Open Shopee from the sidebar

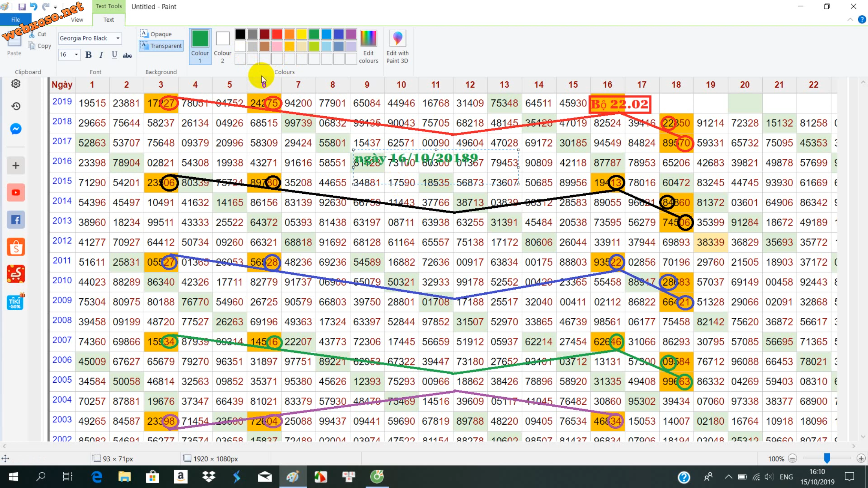point(16,247)
